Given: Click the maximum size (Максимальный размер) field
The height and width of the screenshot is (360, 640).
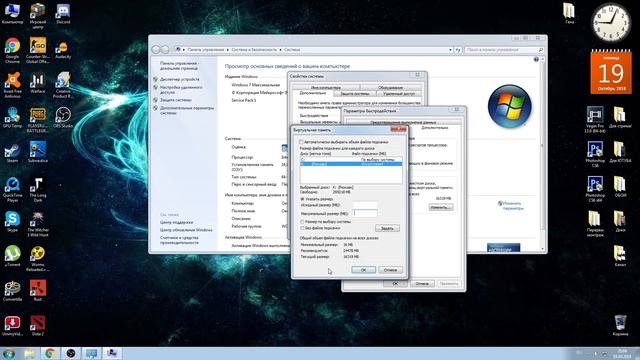Looking at the screenshot, I should point(364,213).
